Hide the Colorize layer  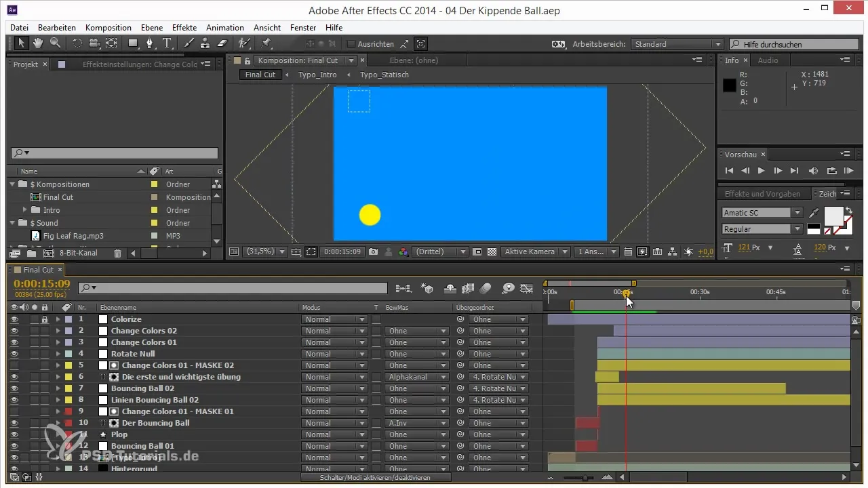click(x=14, y=319)
